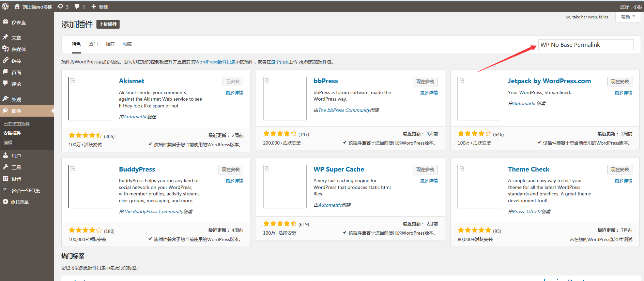Screen dimensions: 644x281
Task: Switch to the 特色 featured tab
Action: coord(76,44)
